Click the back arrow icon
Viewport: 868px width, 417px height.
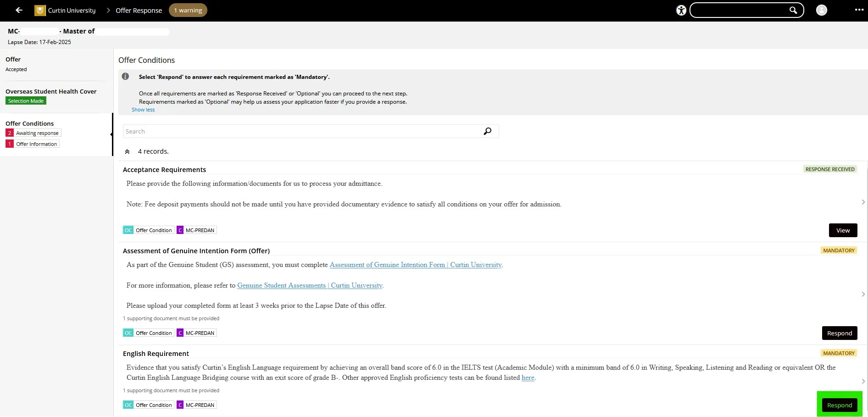(x=19, y=10)
